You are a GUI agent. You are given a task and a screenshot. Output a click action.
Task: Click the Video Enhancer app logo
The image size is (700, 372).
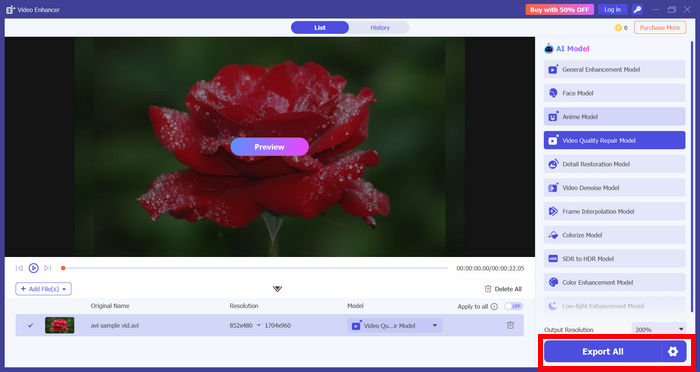tap(10, 9)
